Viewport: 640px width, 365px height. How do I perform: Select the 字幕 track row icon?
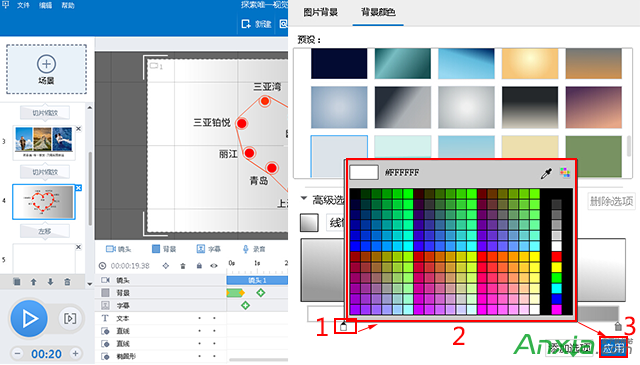pos(105,305)
